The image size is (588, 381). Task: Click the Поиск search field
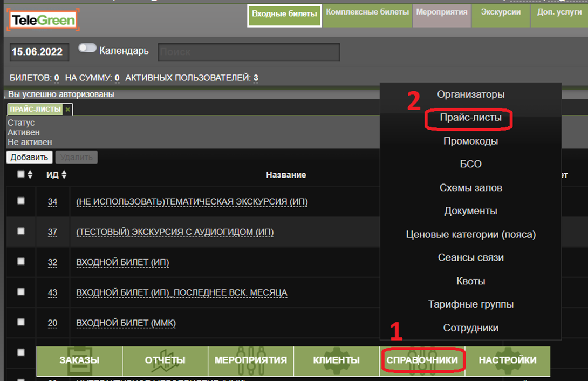click(249, 52)
